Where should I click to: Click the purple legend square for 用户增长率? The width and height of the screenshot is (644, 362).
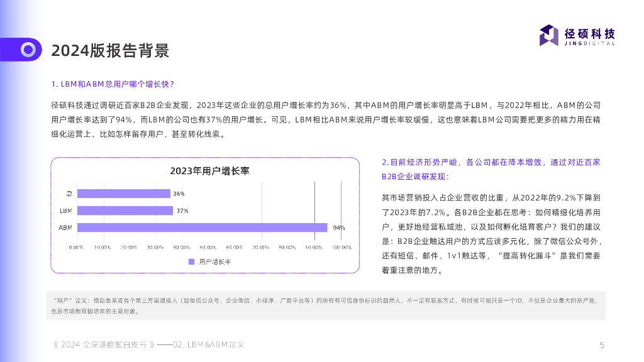point(191,261)
